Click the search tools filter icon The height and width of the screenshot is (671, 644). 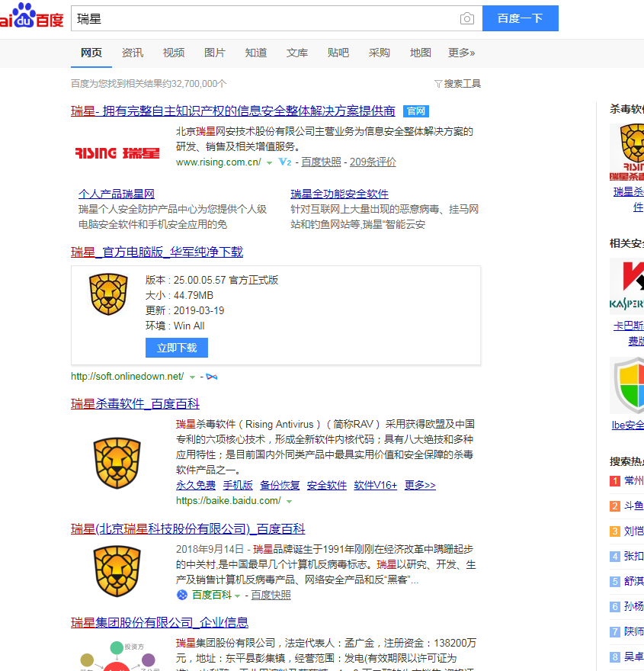tap(438, 83)
